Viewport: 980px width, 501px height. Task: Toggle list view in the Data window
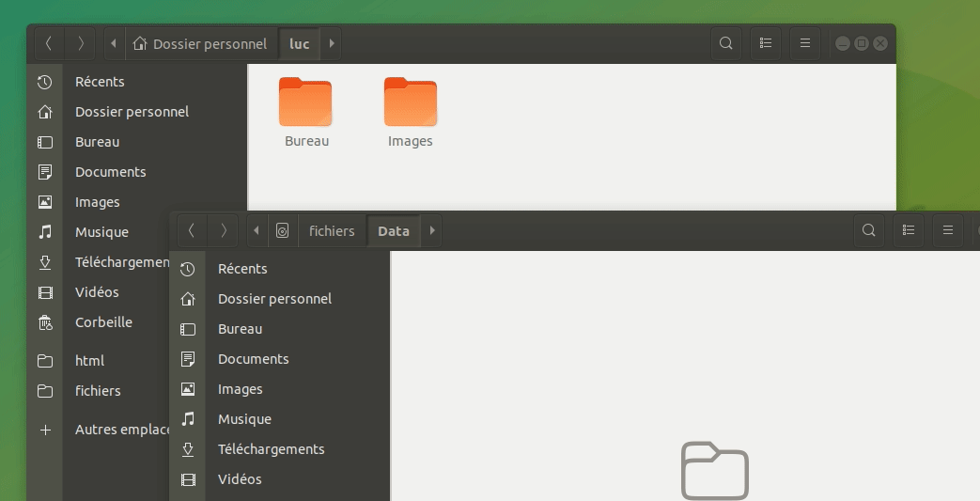coord(909,230)
